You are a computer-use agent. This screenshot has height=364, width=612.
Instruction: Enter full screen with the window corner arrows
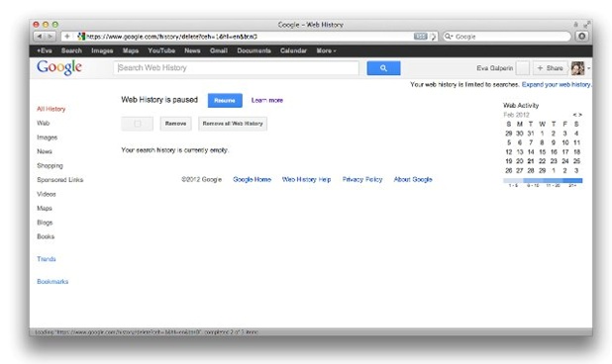(586, 25)
